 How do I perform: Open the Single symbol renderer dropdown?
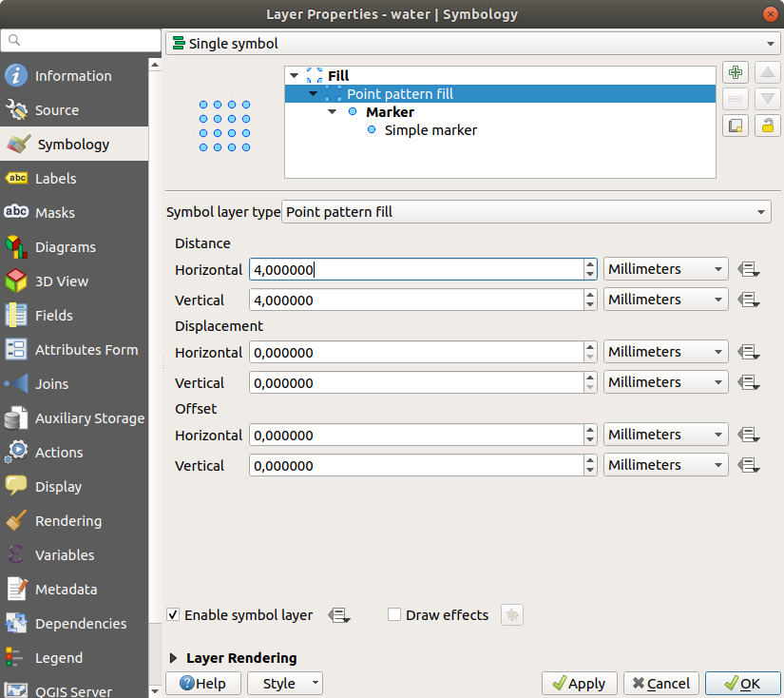tap(472, 44)
